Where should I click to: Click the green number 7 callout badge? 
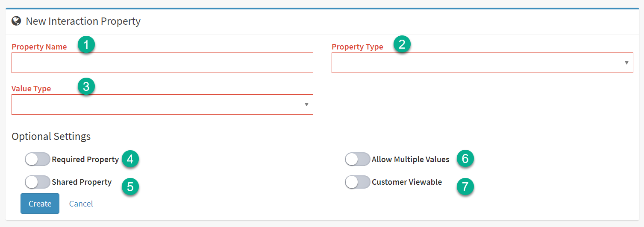pos(465,187)
